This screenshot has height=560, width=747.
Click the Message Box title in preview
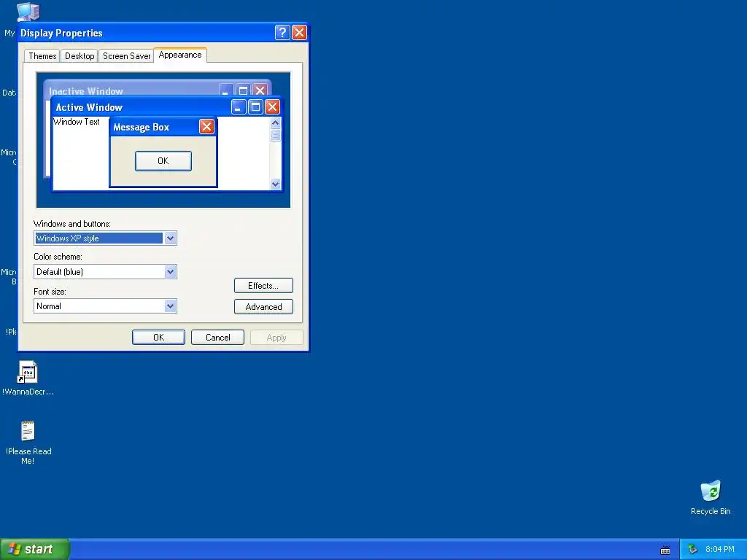[x=141, y=127]
